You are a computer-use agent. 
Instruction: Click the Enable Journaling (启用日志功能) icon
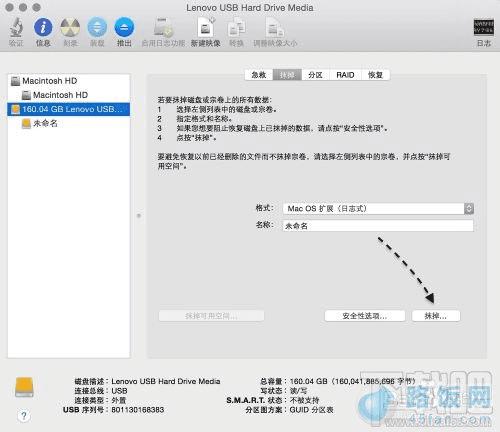pos(163,27)
